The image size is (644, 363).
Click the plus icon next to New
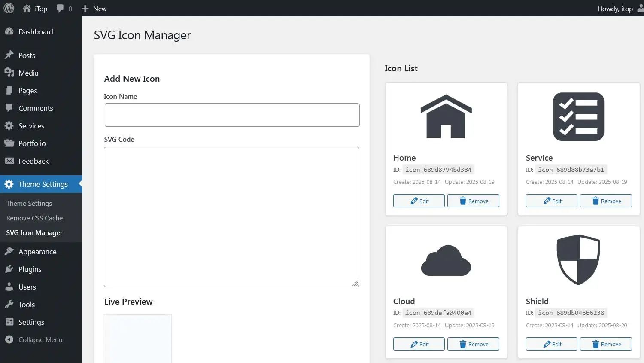[x=85, y=9]
